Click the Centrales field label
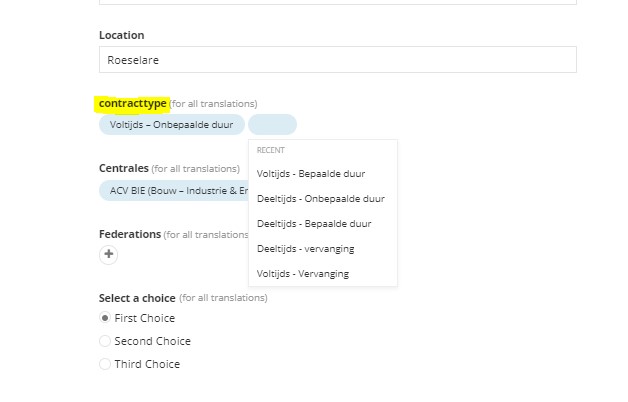The width and height of the screenshot is (628, 402). (x=124, y=168)
